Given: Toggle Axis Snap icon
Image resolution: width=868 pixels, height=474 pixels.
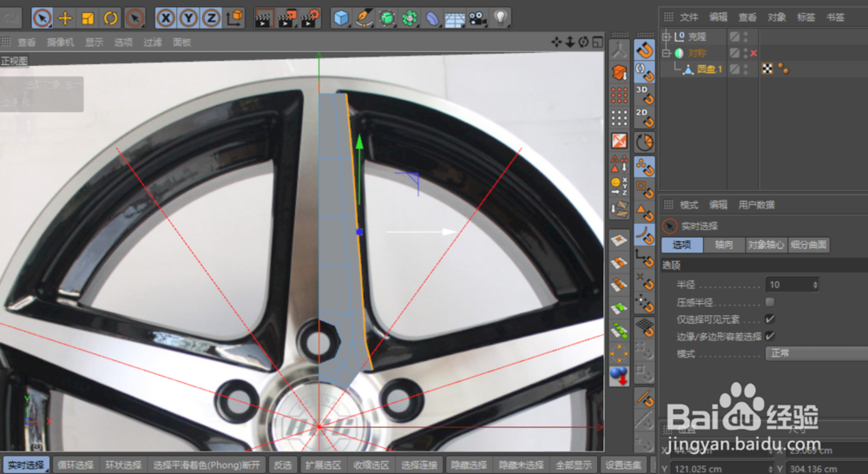Looking at the screenshot, I should point(644,258).
